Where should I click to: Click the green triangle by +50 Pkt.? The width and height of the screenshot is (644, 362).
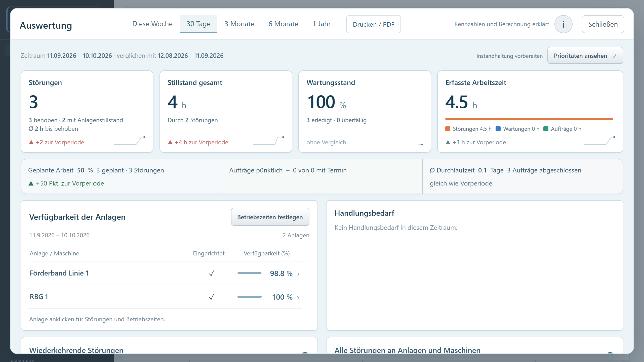pyautogui.click(x=31, y=183)
